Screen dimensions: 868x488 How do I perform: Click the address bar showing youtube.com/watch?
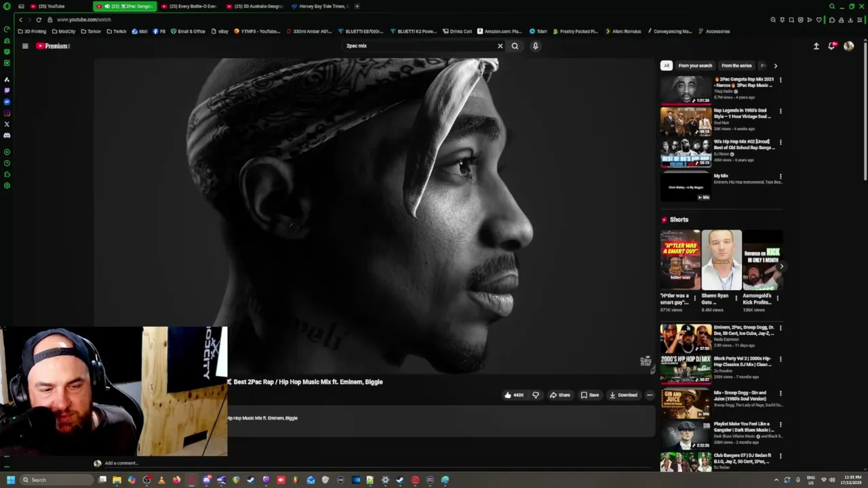tap(84, 20)
